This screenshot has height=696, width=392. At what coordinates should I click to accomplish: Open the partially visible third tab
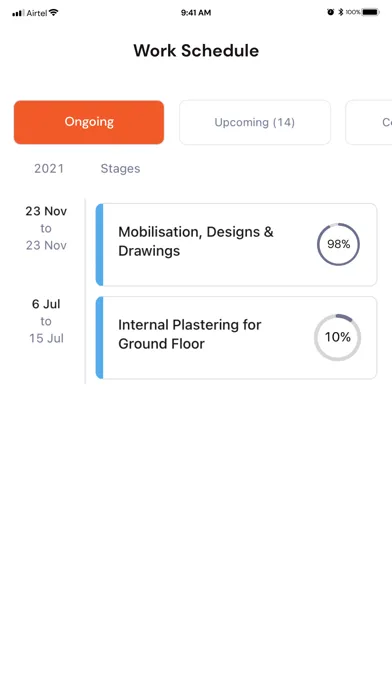tap(368, 122)
